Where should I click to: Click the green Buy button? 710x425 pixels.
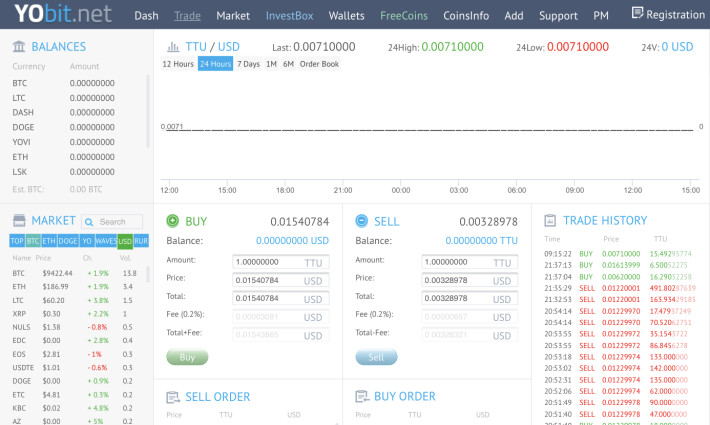coord(187,357)
